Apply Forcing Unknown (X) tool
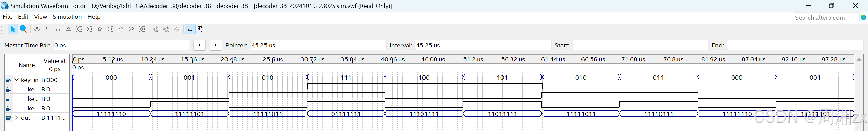The width and height of the screenshot is (868, 131). coord(37,29)
